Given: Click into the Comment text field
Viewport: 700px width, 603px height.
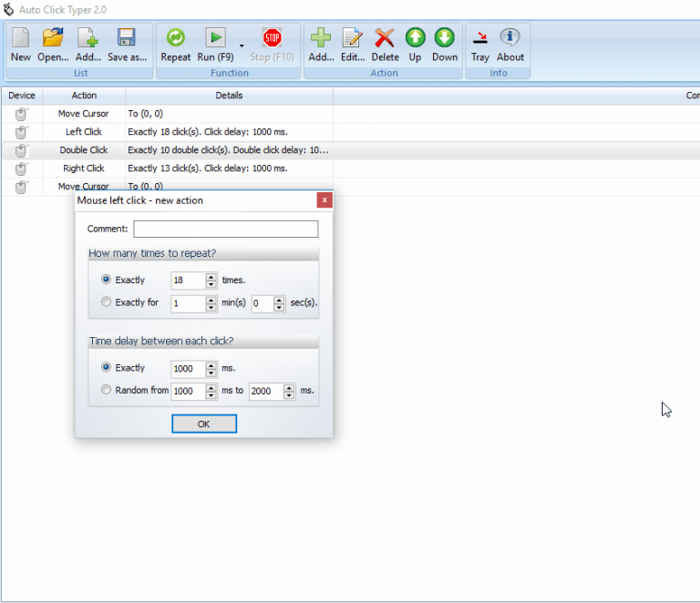Looking at the screenshot, I should [x=225, y=229].
